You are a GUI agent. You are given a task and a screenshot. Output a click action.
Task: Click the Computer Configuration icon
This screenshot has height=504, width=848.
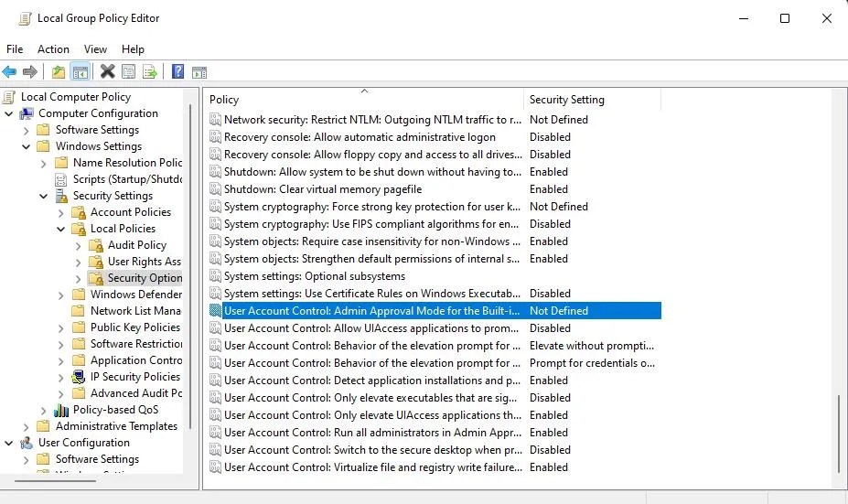click(x=27, y=113)
